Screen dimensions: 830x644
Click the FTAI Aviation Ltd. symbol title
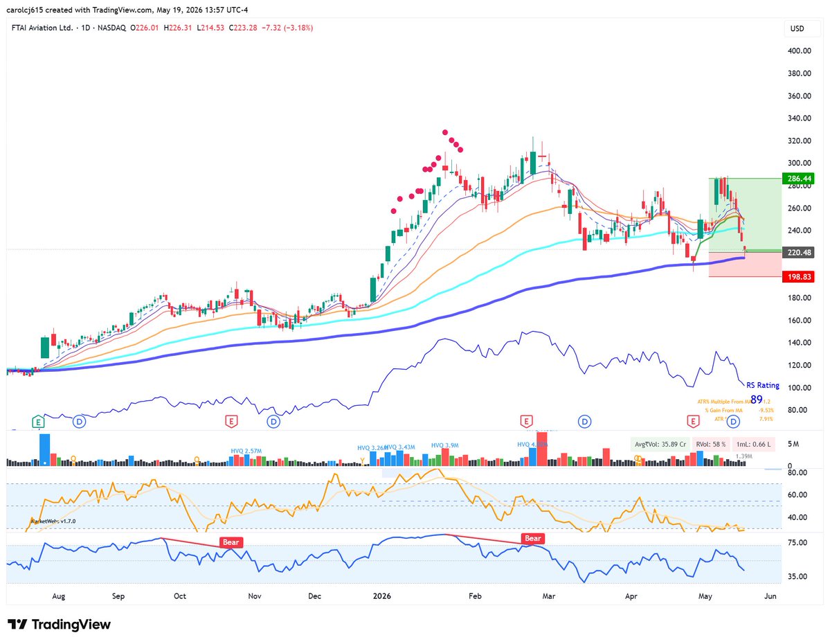point(42,28)
